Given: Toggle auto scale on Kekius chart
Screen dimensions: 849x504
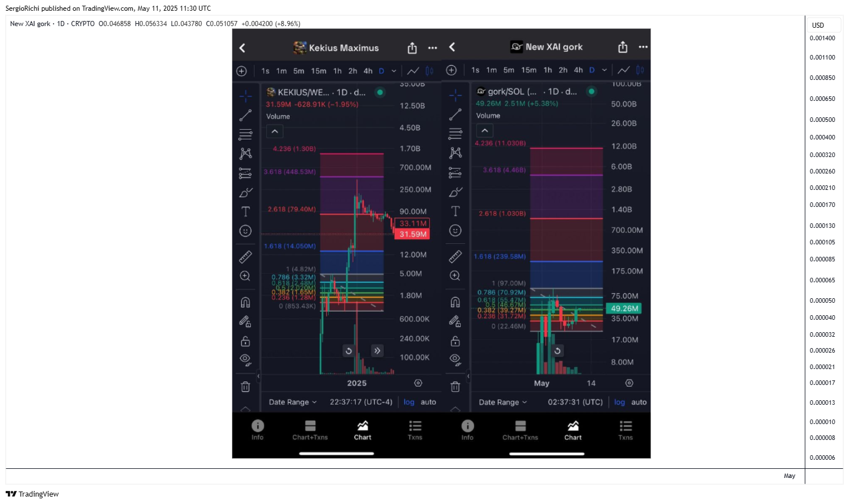Looking at the screenshot, I should tap(429, 402).
